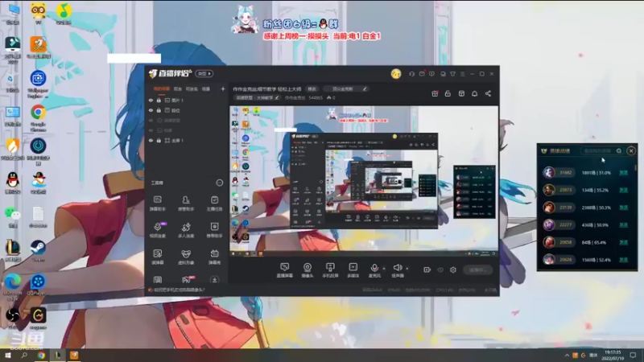Mute the 麦克风 microphone
Image resolution: width=644 pixels, height=362 pixels.
(374, 270)
